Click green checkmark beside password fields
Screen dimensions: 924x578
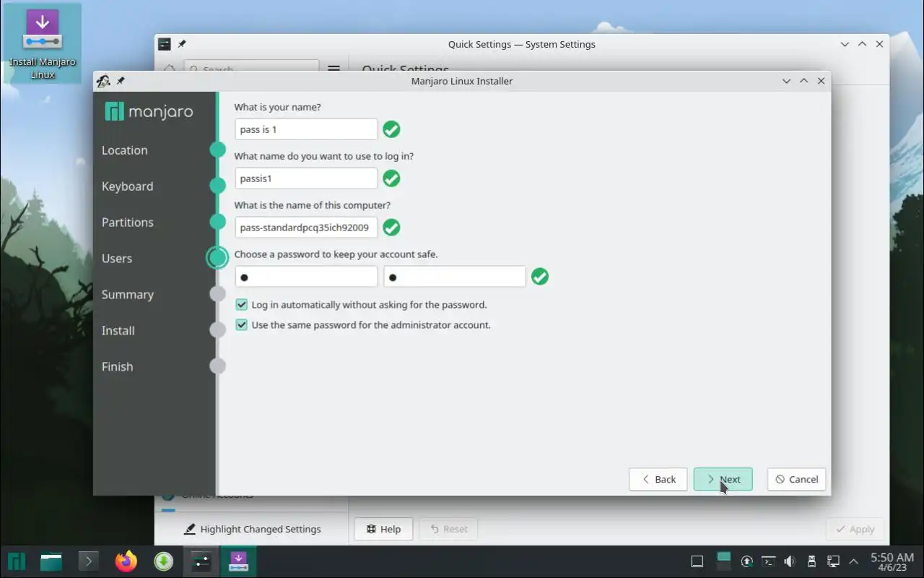[540, 277]
